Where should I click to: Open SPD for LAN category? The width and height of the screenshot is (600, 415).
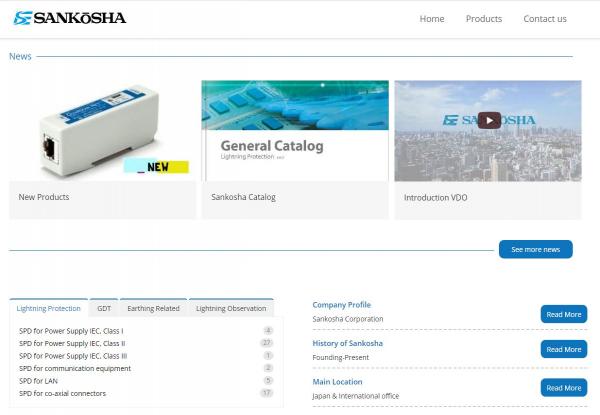click(38, 381)
